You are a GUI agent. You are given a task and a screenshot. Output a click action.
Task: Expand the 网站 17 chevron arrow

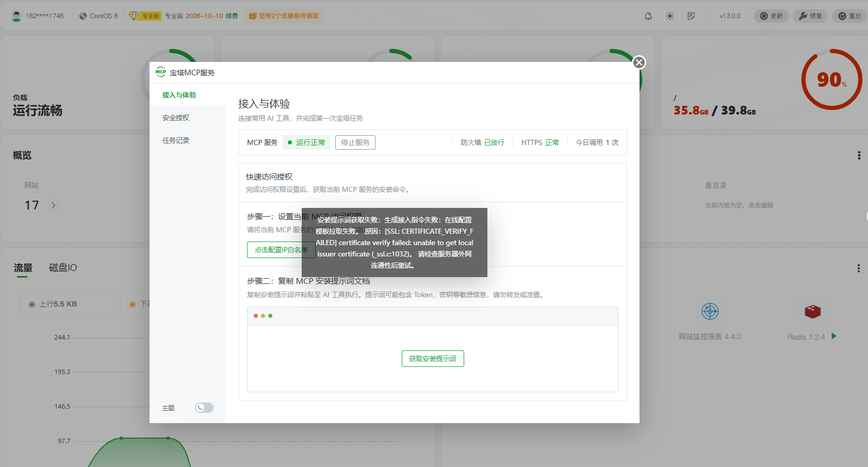tap(54, 205)
